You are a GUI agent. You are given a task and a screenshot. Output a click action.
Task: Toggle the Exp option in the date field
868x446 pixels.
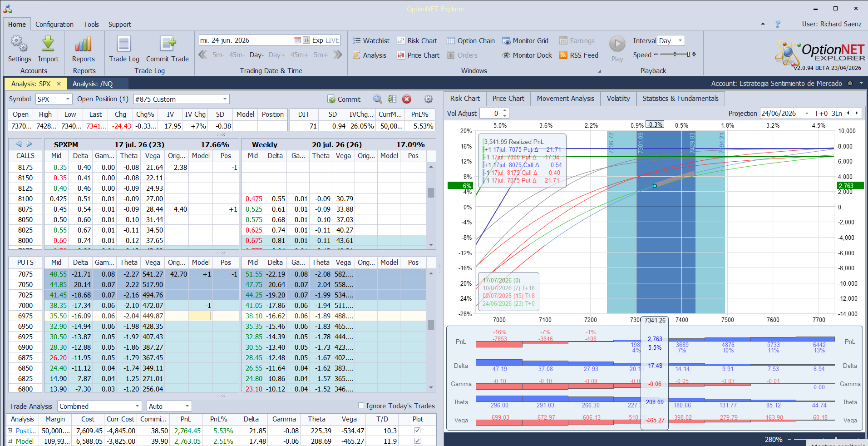tap(318, 40)
